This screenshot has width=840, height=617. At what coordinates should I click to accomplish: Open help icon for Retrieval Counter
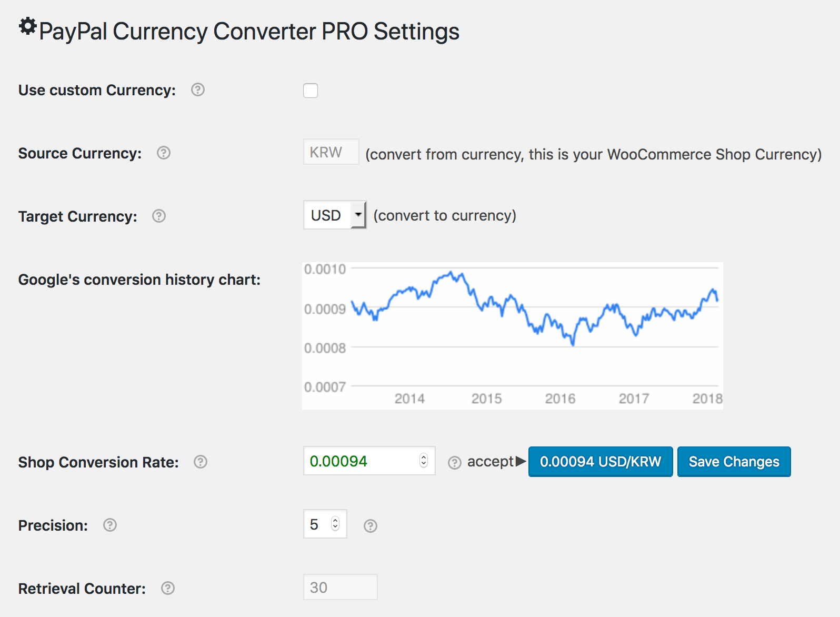168,588
